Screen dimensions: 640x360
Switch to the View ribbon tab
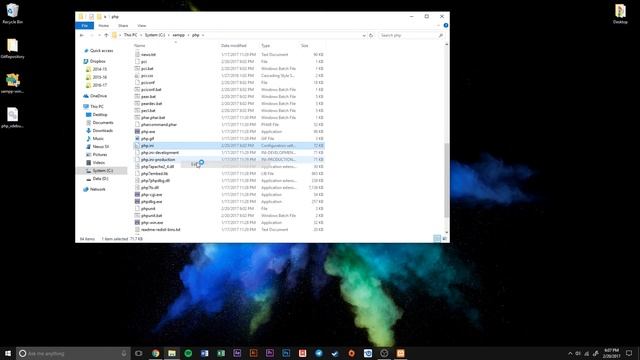click(142, 26)
